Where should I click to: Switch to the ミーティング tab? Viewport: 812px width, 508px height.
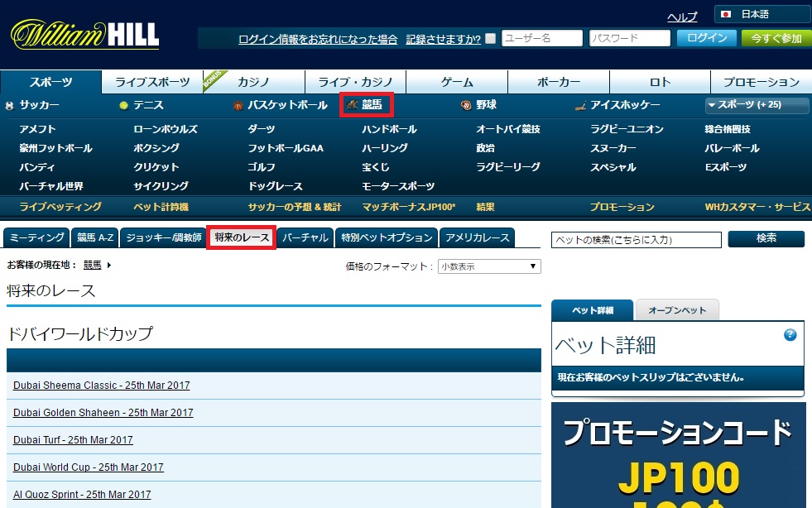click(x=36, y=237)
